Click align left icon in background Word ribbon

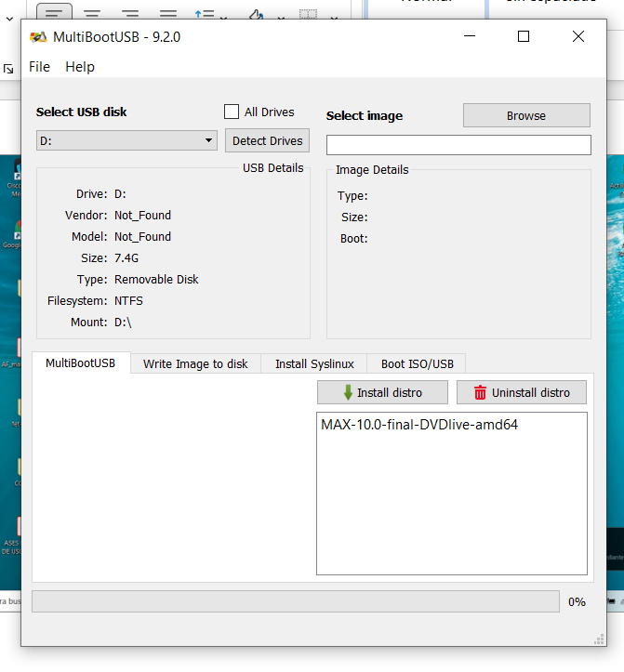click(54, 11)
